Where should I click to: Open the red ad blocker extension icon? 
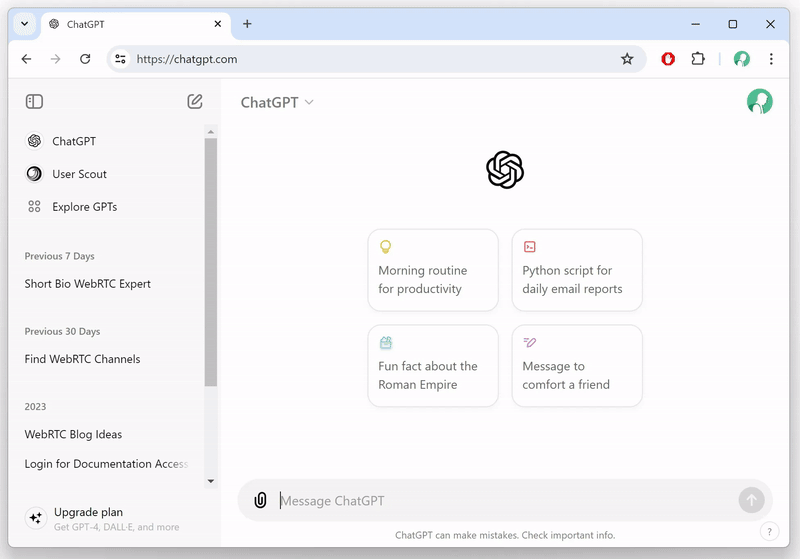pos(668,59)
